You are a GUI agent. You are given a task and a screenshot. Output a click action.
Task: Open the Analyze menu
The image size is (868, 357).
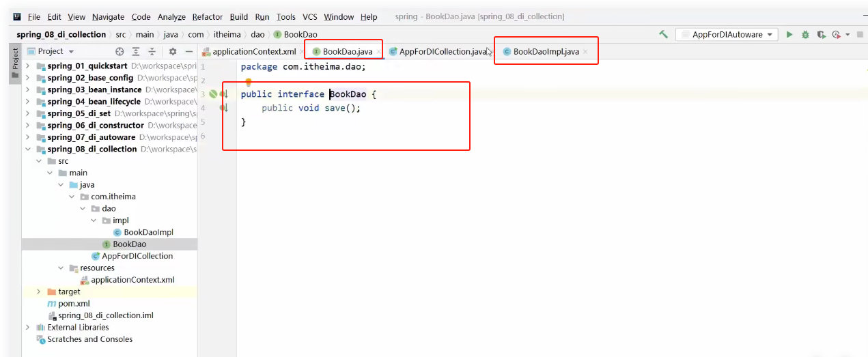tap(171, 16)
